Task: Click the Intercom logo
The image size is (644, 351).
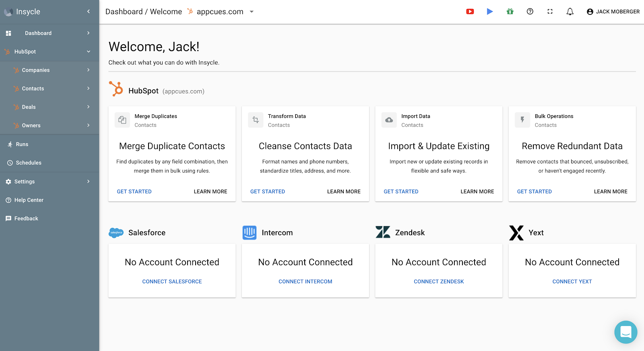Action: (250, 233)
